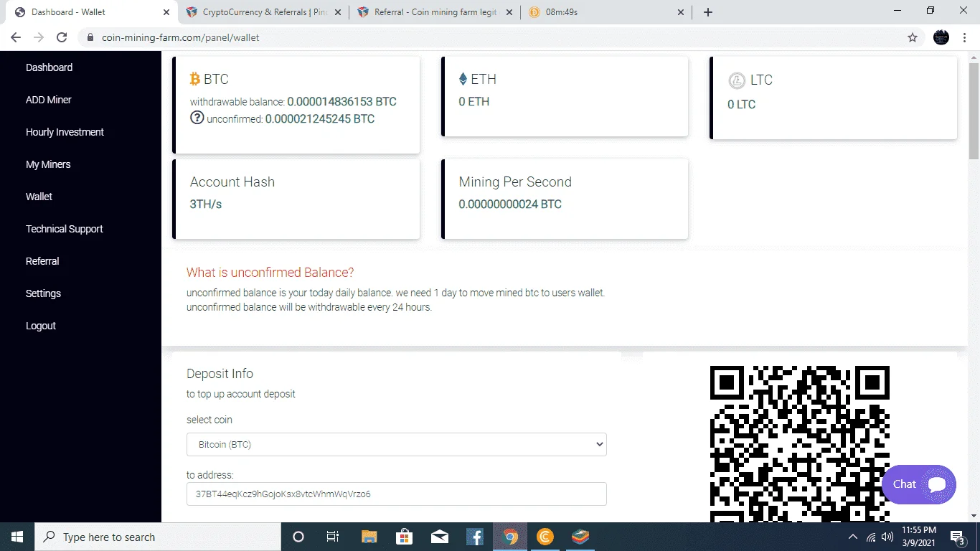980x551 pixels.
Task: Expand the select coin Bitcoin (BTC) dropdown
Action: 397,444
